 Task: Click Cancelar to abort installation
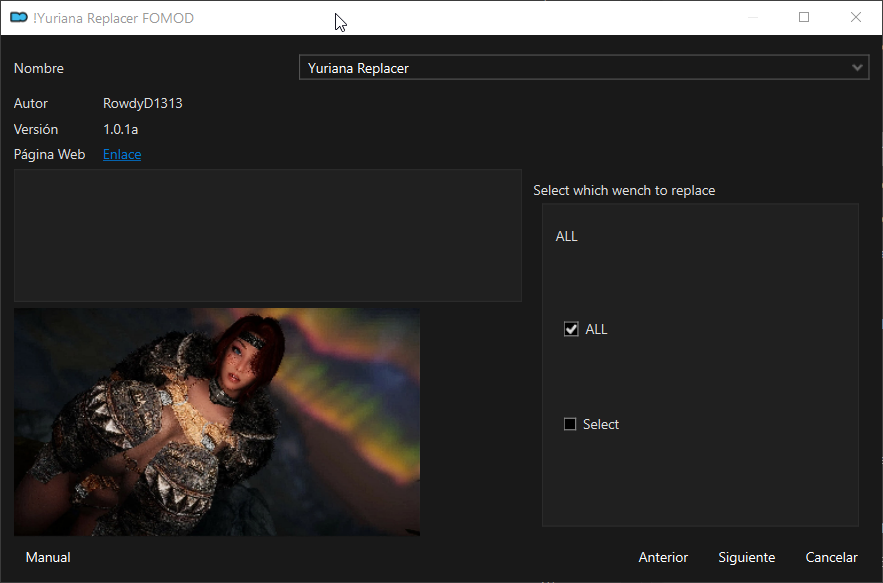[x=831, y=557]
